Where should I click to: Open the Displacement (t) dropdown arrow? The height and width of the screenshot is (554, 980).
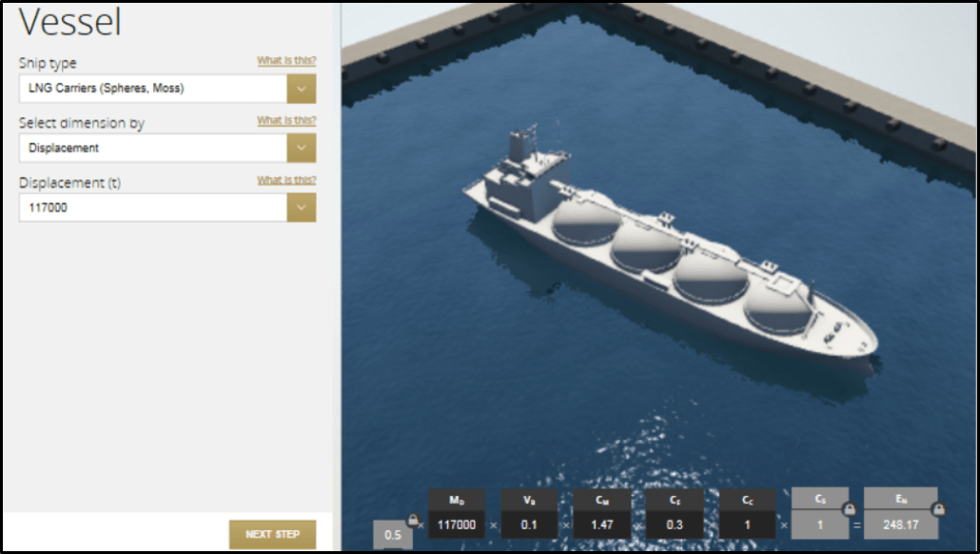coord(301,208)
